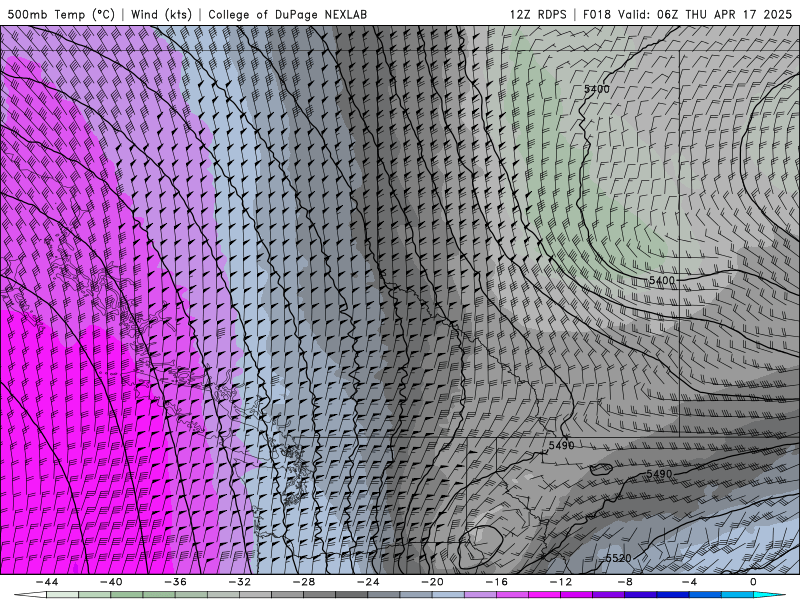The height and width of the screenshot is (600, 800).
Task: Click the "500mb Temp (°C)" title text
Action: coord(61,14)
